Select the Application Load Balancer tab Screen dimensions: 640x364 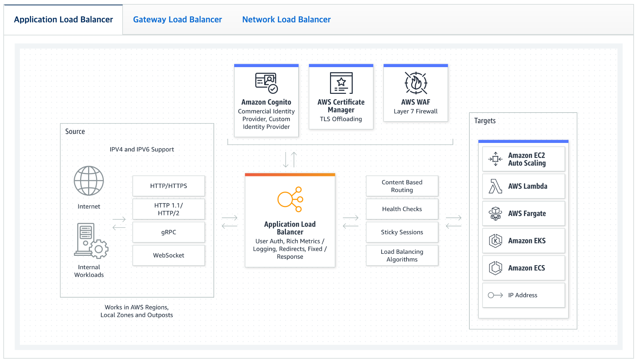pyautogui.click(x=63, y=20)
